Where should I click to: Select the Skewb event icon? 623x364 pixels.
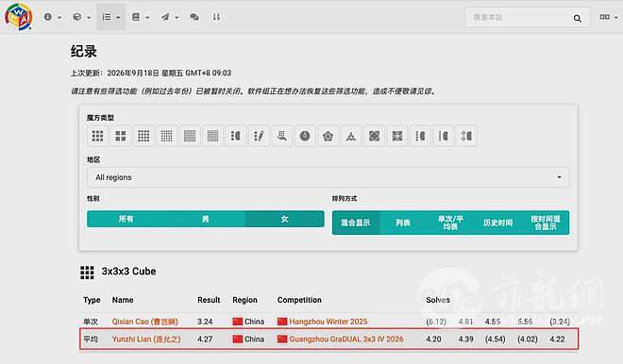coord(374,136)
